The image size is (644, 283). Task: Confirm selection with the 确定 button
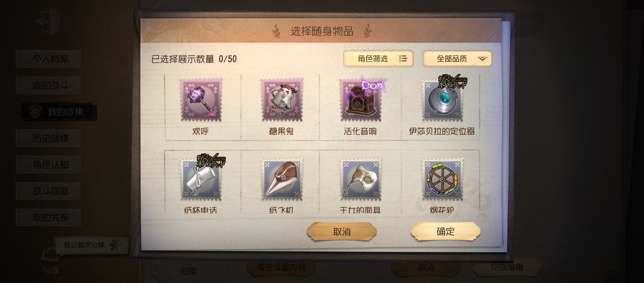click(x=446, y=231)
